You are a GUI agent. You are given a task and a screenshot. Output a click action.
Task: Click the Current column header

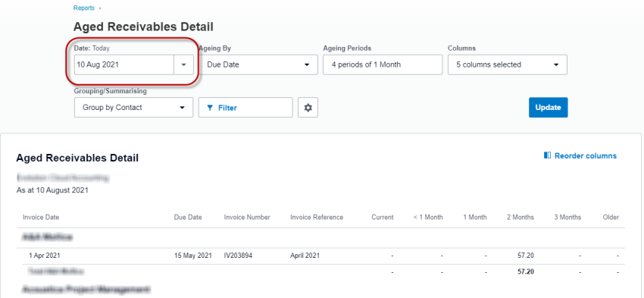tap(383, 217)
